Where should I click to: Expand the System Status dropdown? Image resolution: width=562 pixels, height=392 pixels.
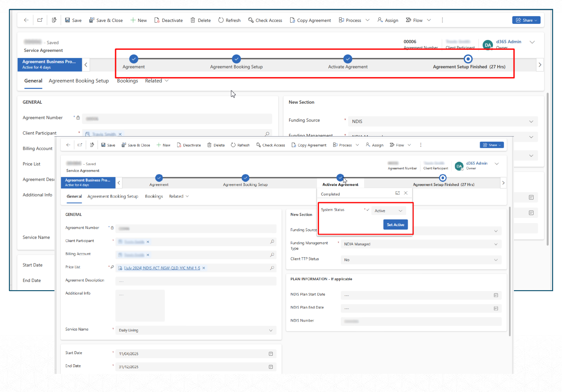pyautogui.click(x=389, y=211)
